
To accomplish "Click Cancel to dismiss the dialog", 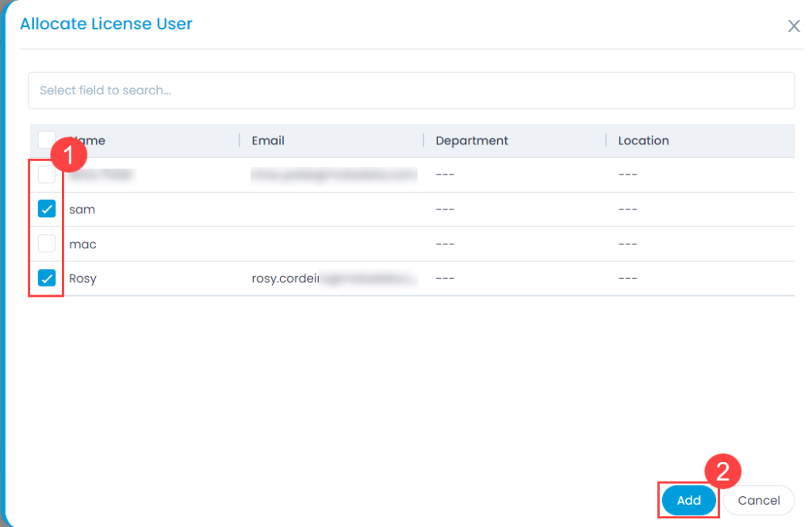I will point(758,500).
